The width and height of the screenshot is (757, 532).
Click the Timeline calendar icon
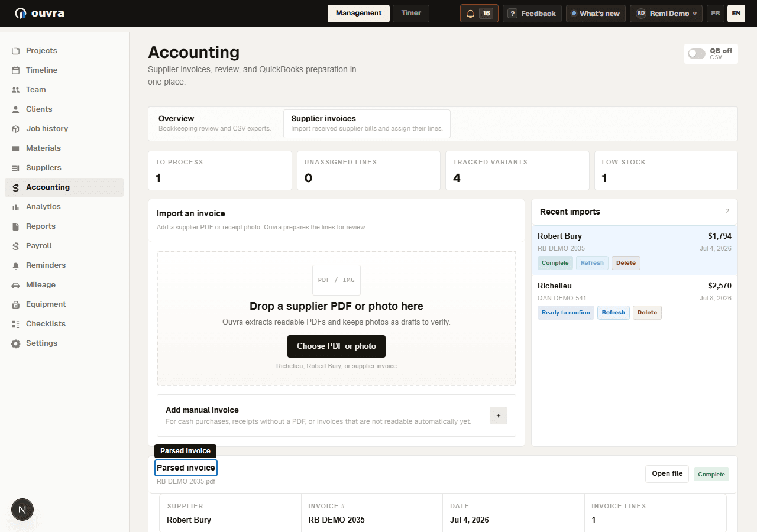click(16, 70)
